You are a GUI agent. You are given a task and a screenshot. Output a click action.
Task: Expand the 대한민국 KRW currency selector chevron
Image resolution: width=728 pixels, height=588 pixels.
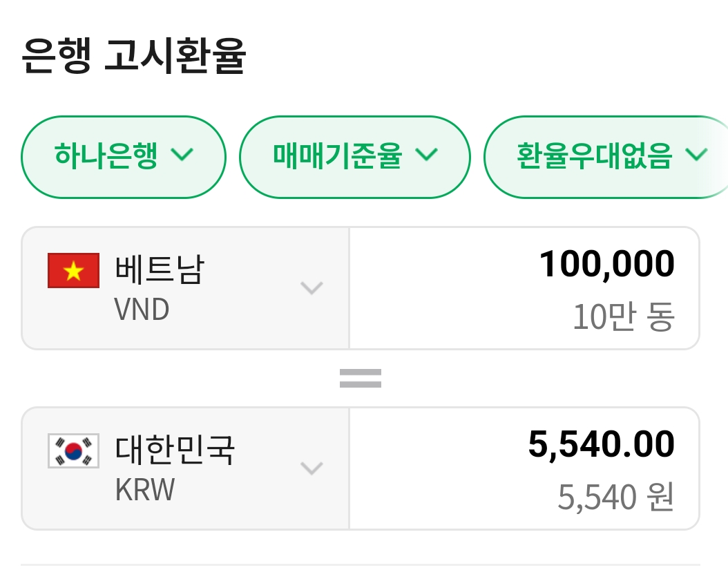coord(312,468)
